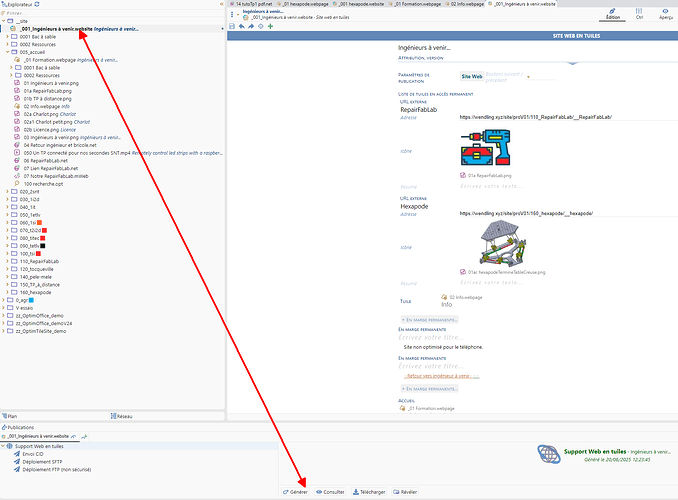Click the page icon of _01 Formation.webpage under Accueil

point(402,408)
